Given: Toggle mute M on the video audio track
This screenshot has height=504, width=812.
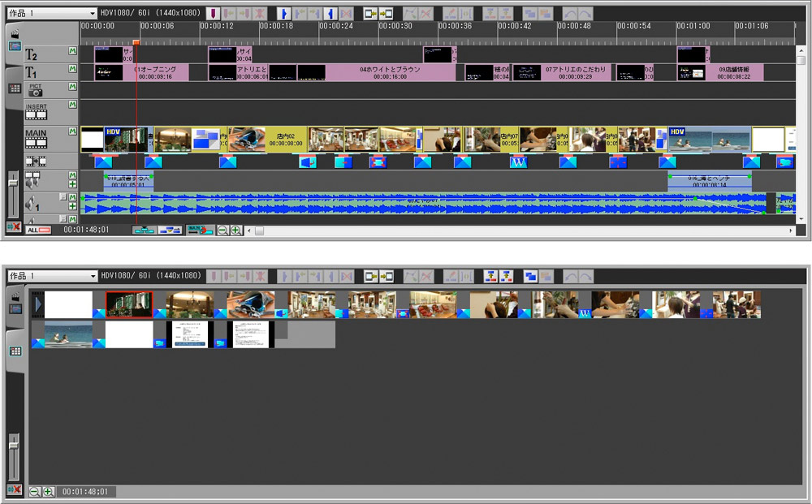Looking at the screenshot, I should point(72,175).
